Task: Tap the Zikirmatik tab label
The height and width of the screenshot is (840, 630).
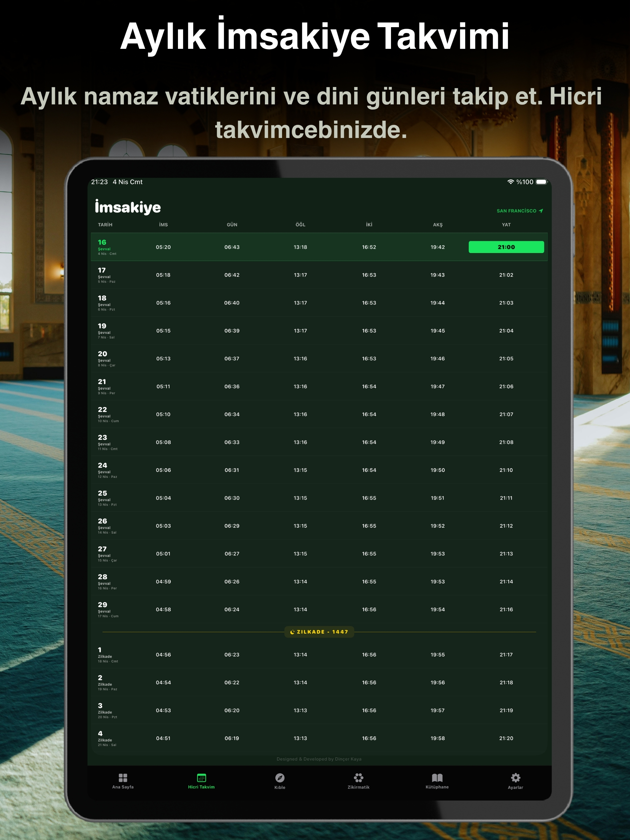Action: pos(358,787)
